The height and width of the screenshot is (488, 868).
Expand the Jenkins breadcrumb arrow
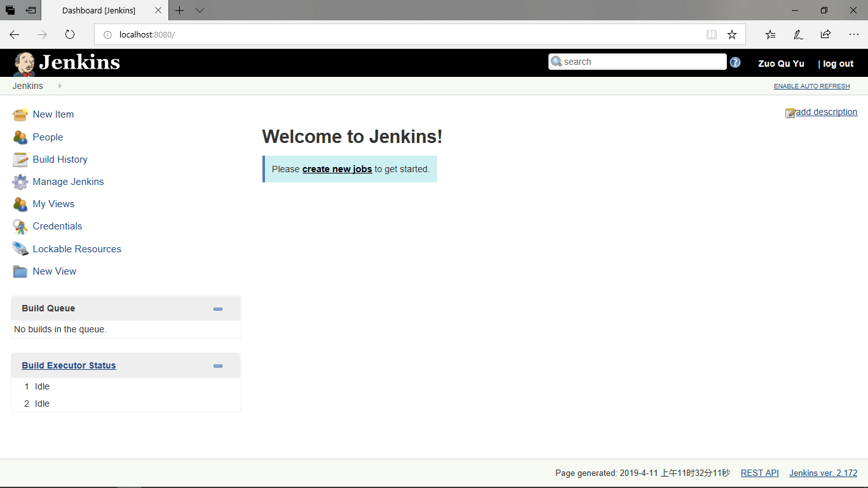point(60,86)
